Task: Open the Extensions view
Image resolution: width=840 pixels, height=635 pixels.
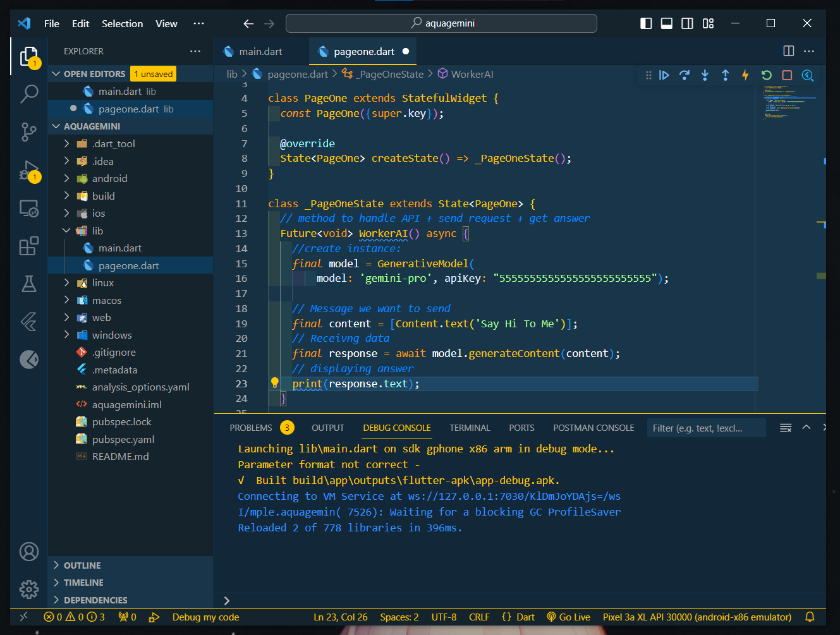Action: click(x=29, y=246)
